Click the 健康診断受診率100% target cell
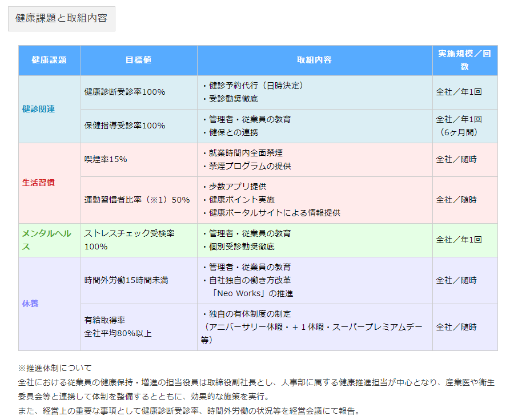The height and width of the screenshot is (420, 506). (125, 92)
